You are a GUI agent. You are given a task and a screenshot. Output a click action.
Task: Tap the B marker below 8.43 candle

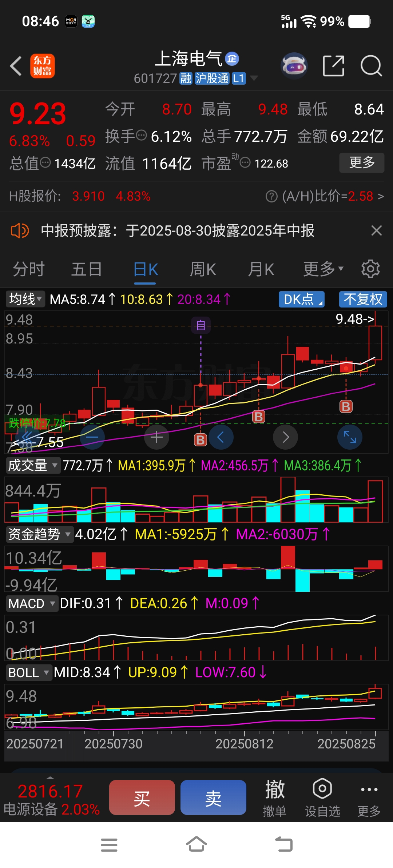(x=259, y=417)
